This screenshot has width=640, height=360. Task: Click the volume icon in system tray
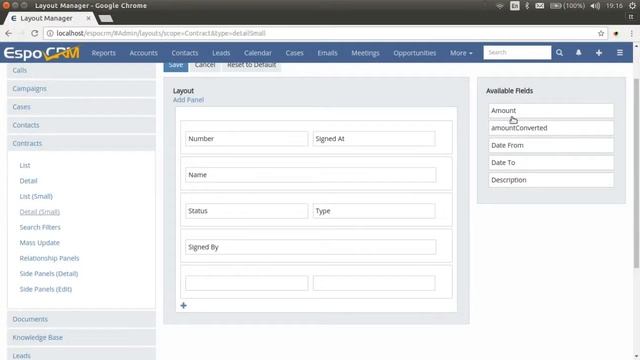[x=595, y=6]
